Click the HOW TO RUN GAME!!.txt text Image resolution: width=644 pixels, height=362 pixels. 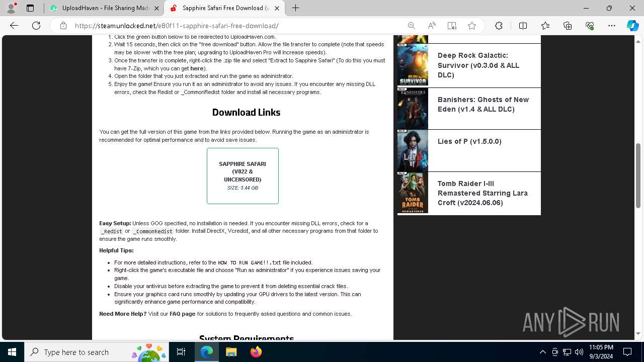(250, 262)
